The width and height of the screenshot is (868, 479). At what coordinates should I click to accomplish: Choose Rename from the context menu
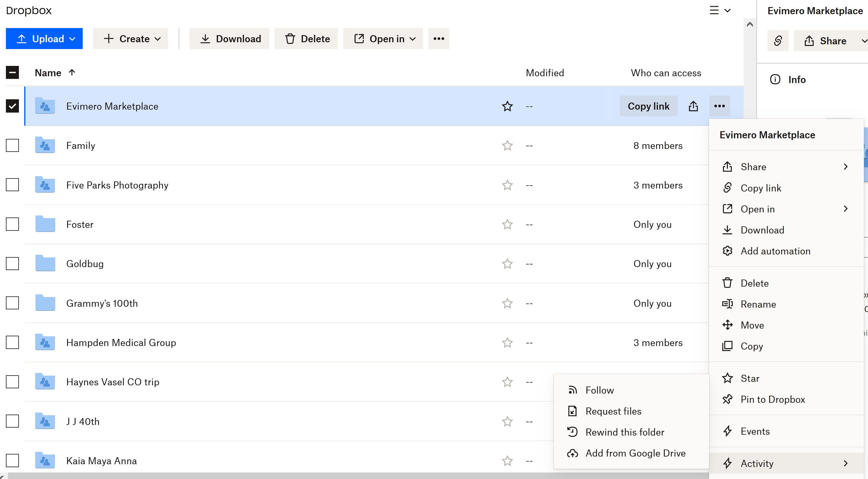[x=786, y=304]
